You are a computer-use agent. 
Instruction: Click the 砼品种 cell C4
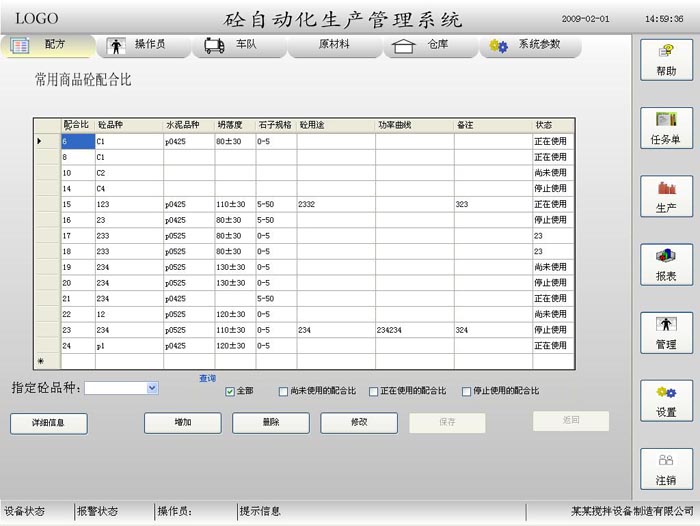coord(129,188)
